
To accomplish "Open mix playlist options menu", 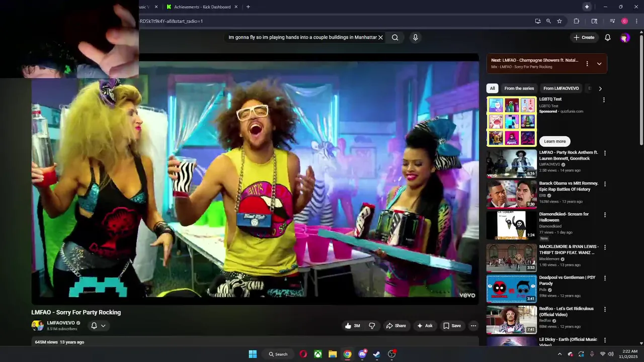I will coord(587,64).
